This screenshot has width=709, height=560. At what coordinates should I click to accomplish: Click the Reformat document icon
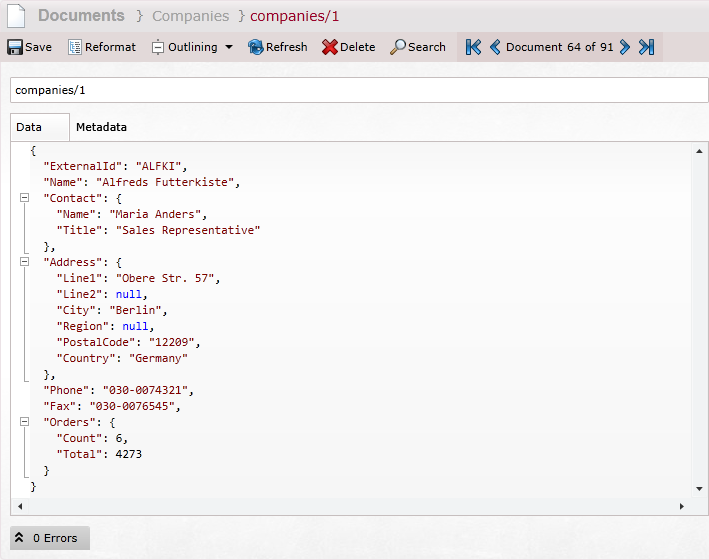point(75,47)
